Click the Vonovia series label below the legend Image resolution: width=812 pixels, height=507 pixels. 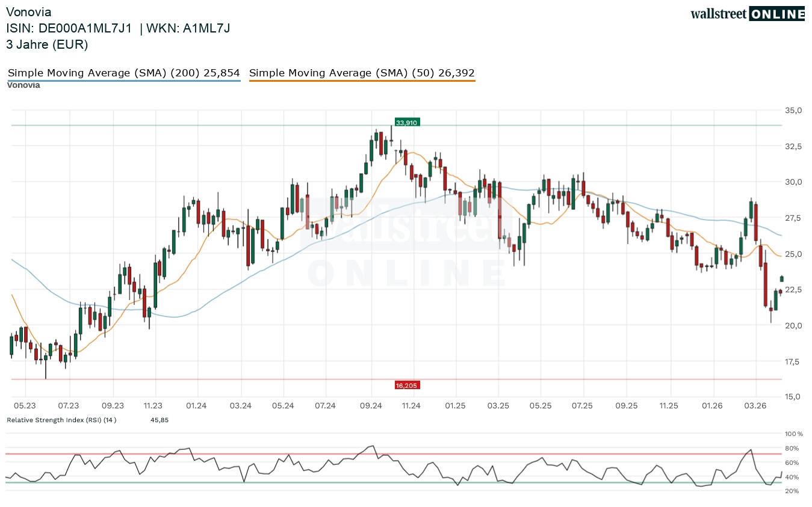[23, 85]
